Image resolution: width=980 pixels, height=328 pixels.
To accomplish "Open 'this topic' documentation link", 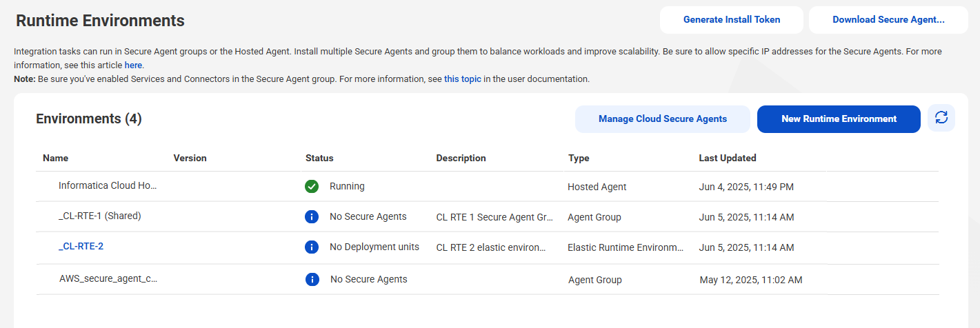I will tap(463, 79).
